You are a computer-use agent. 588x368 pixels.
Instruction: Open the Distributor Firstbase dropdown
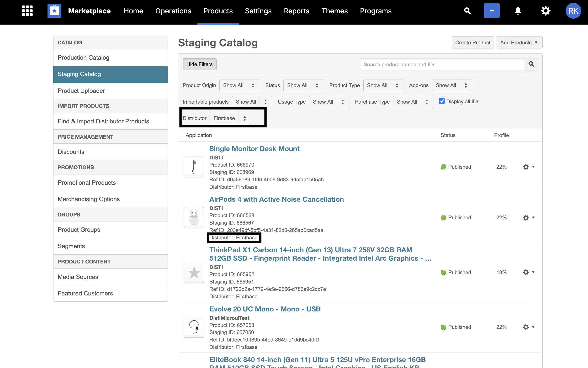click(230, 118)
